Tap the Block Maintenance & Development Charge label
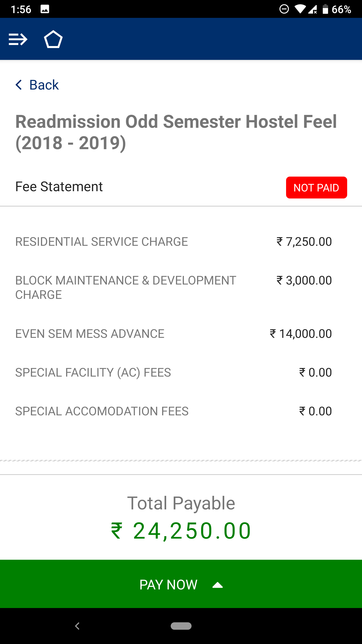This screenshot has width=362, height=644. point(126,288)
